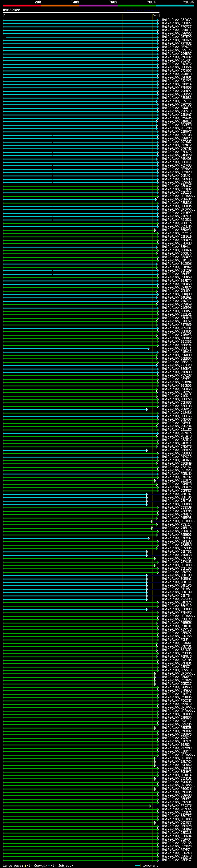197x868 pixels.
Task: Select label UniRef100_C2YKR0
Action: click(177, 846)
